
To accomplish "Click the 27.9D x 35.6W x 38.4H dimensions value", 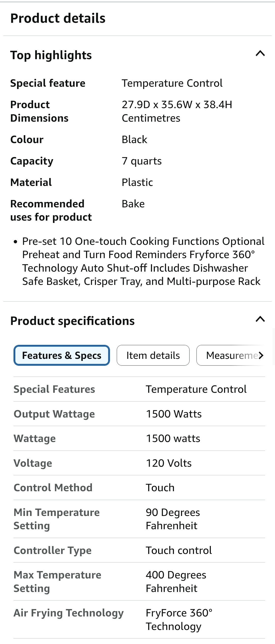I will click(177, 111).
